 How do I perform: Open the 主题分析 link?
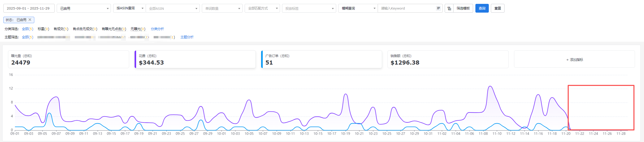pyautogui.click(x=187, y=37)
